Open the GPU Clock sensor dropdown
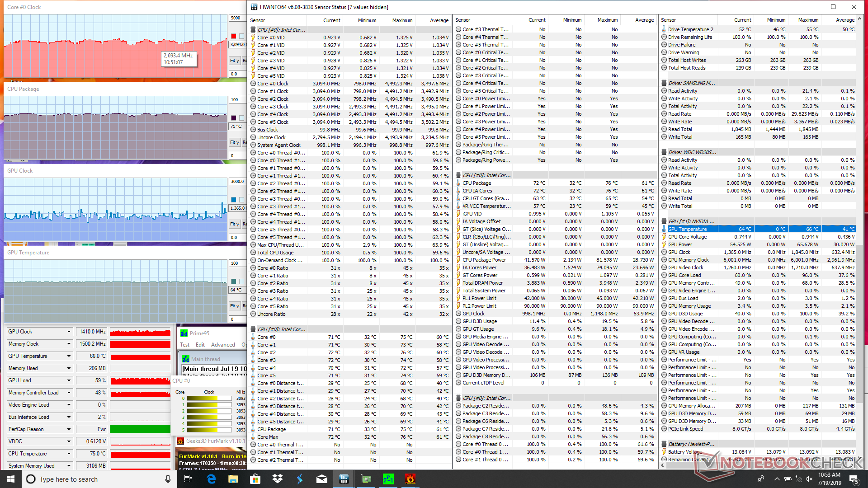Viewport: 868px width, 488px height. click(69, 332)
